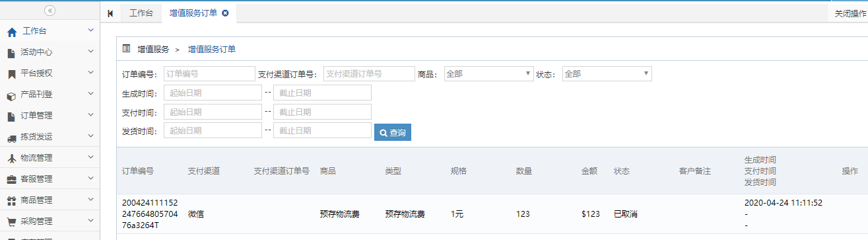
Task: Collapse the sidebar with the double-arrow icon
Action: coord(50,11)
